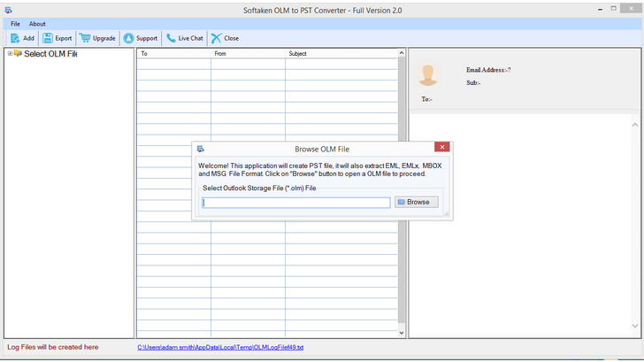644x362 pixels.
Task: Open the OLM log file path link
Action: click(x=220, y=347)
